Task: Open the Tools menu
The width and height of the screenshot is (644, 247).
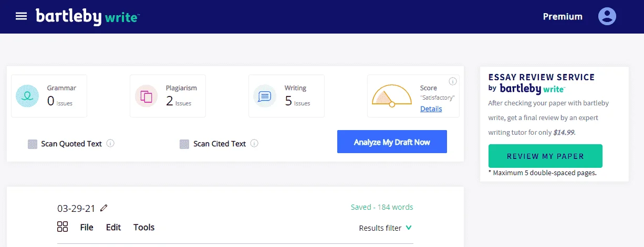Action: [x=144, y=227]
